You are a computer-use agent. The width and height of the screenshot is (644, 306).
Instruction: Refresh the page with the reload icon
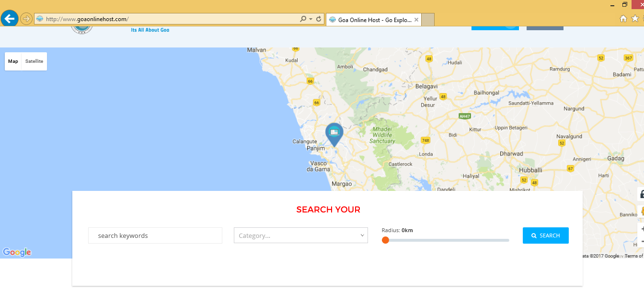pos(319,19)
